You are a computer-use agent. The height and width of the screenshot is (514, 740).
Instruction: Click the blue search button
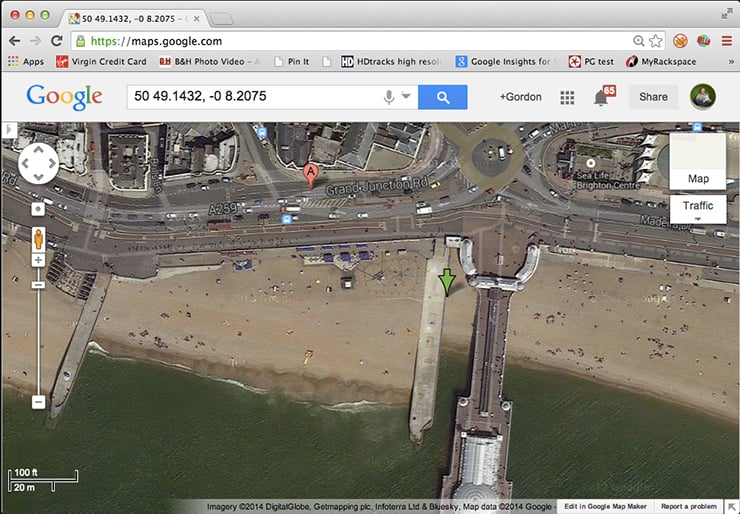[443, 97]
